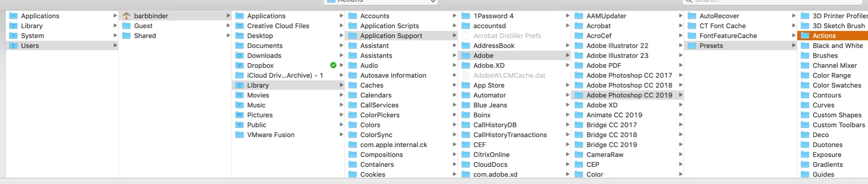Select the AddressBook folder

514,46
